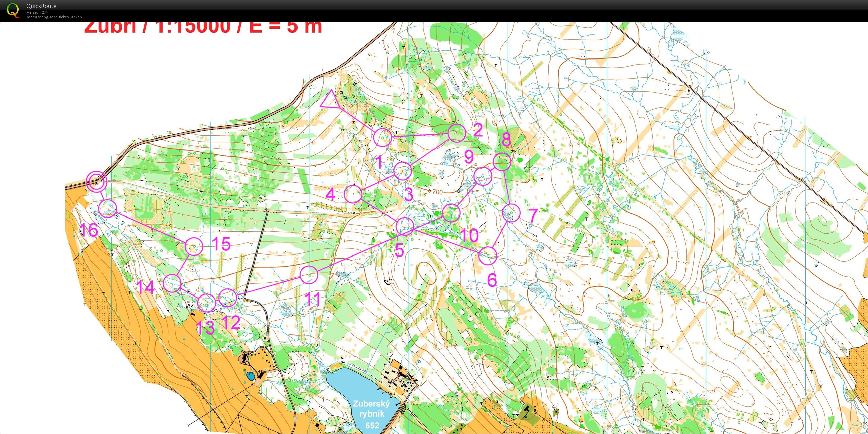
Task: Select control circle number 15
Action: pyautogui.click(x=194, y=246)
